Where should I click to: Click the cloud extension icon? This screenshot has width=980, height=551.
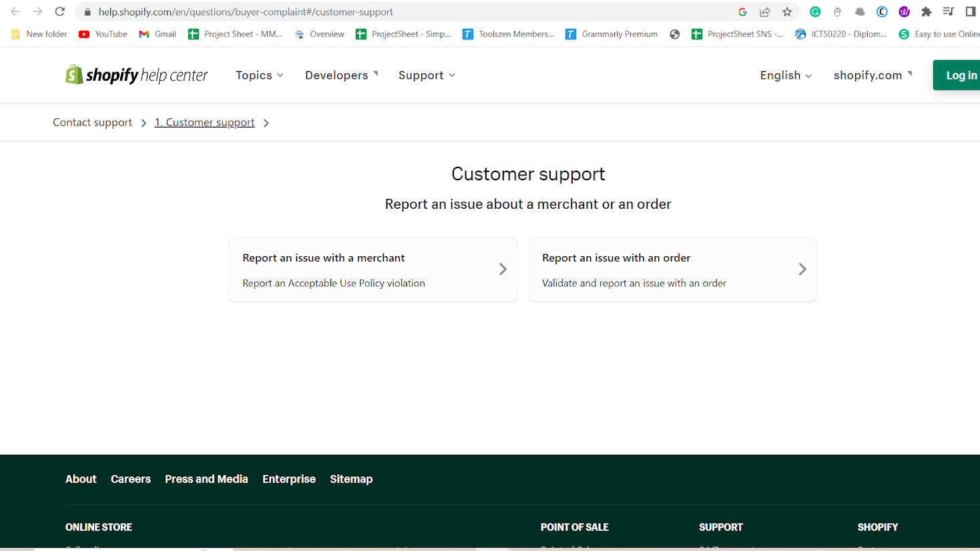(x=860, y=12)
